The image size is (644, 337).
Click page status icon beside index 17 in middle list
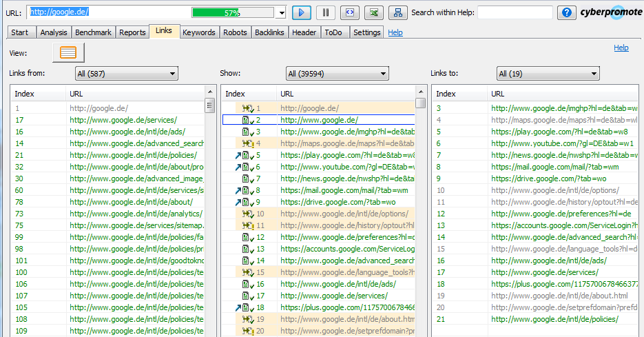pyautogui.click(x=248, y=296)
